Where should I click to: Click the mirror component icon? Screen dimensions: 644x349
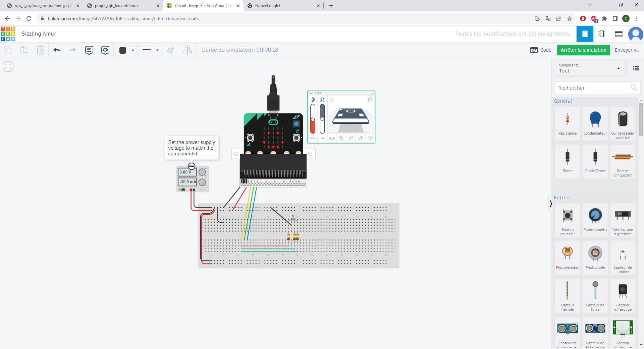(187, 50)
